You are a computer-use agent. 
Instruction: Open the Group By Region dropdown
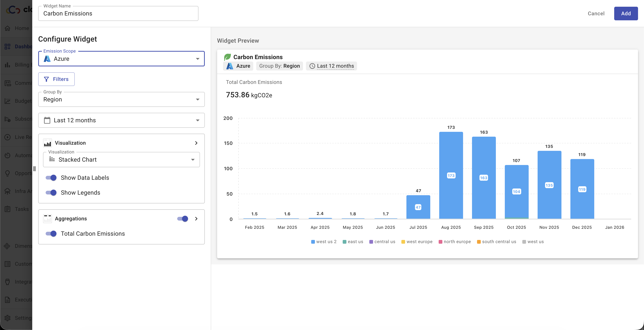click(121, 100)
